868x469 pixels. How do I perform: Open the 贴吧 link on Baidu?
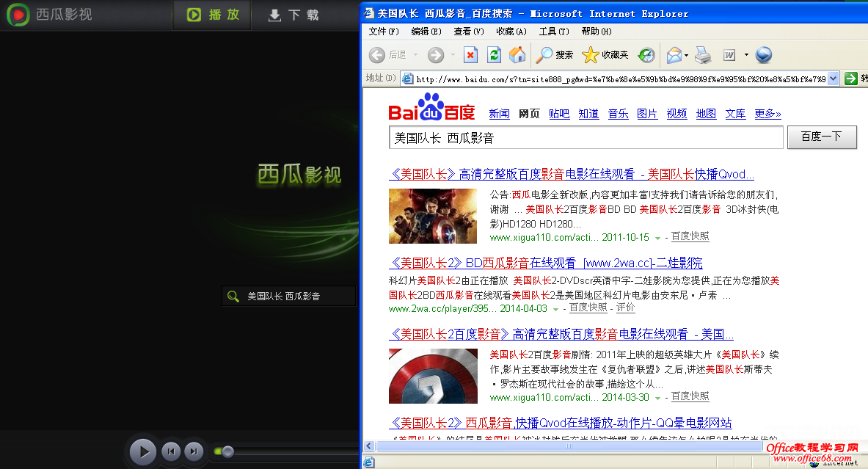tap(559, 114)
